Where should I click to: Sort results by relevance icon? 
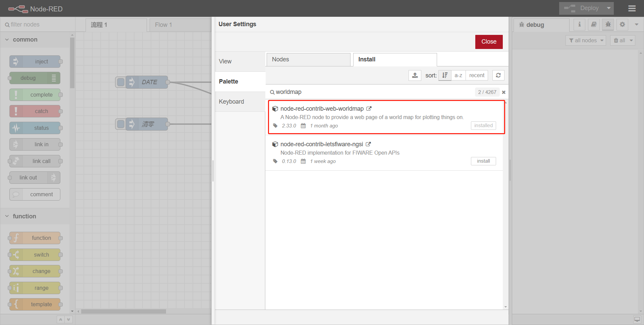445,75
